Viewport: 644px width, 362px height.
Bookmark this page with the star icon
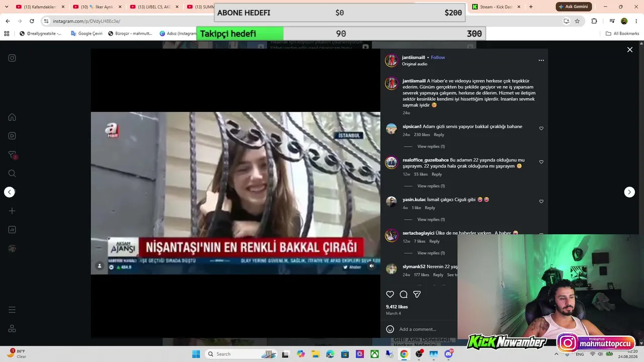pyautogui.click(x=577, y=21)
